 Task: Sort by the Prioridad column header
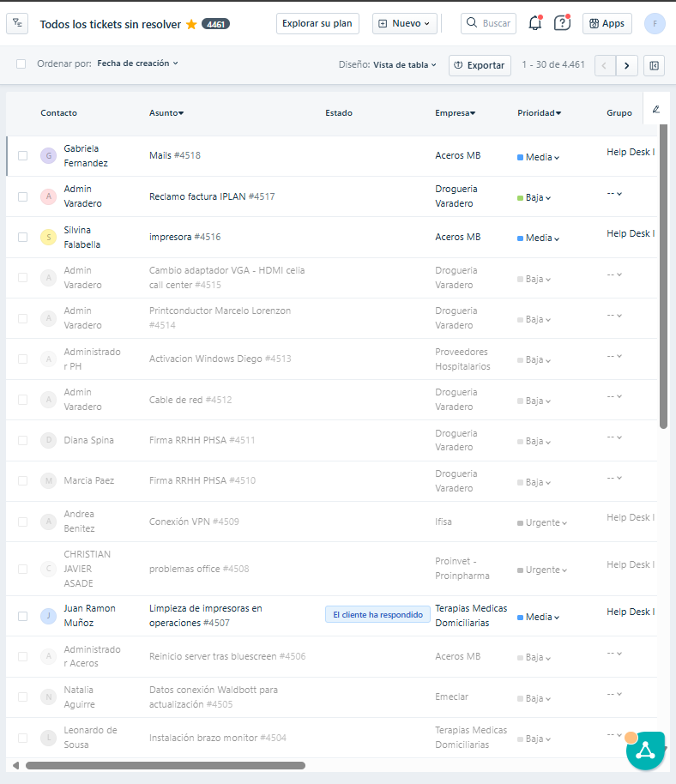[539, 113]
